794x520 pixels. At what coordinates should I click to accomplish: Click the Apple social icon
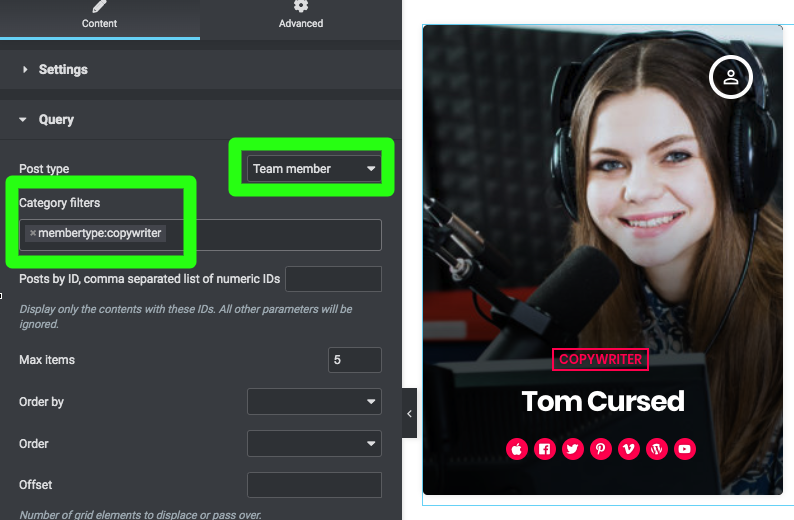(x=517, y=449)
